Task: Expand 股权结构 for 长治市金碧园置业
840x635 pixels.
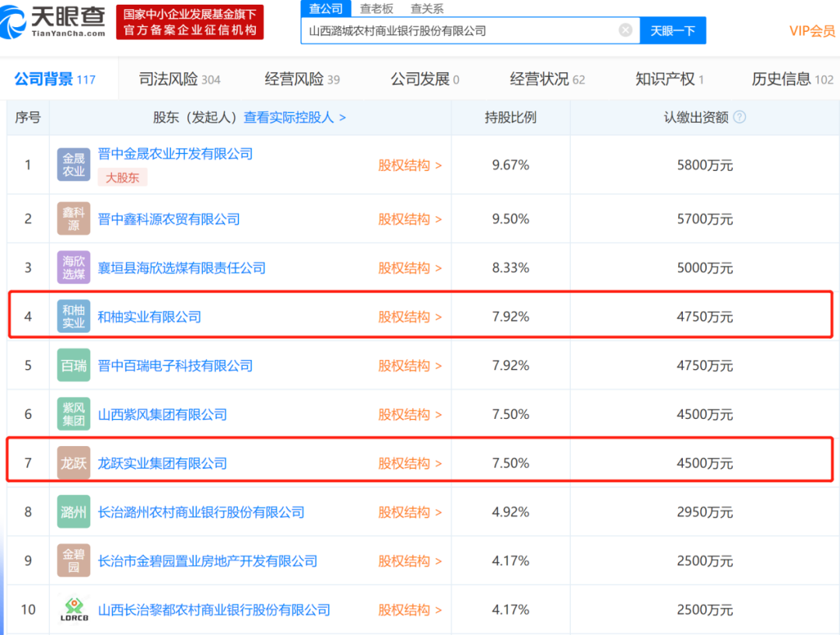Action: click(x=411, y=560)
